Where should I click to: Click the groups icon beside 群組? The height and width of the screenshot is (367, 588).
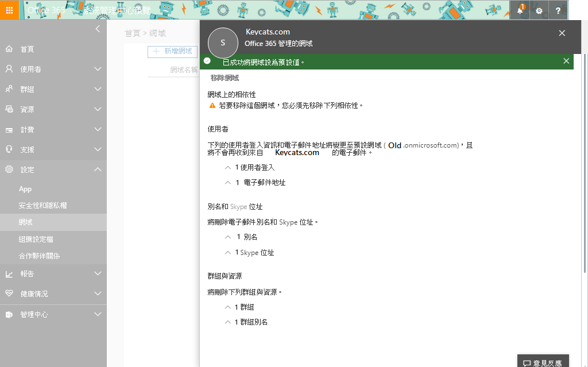click(9, 89)
